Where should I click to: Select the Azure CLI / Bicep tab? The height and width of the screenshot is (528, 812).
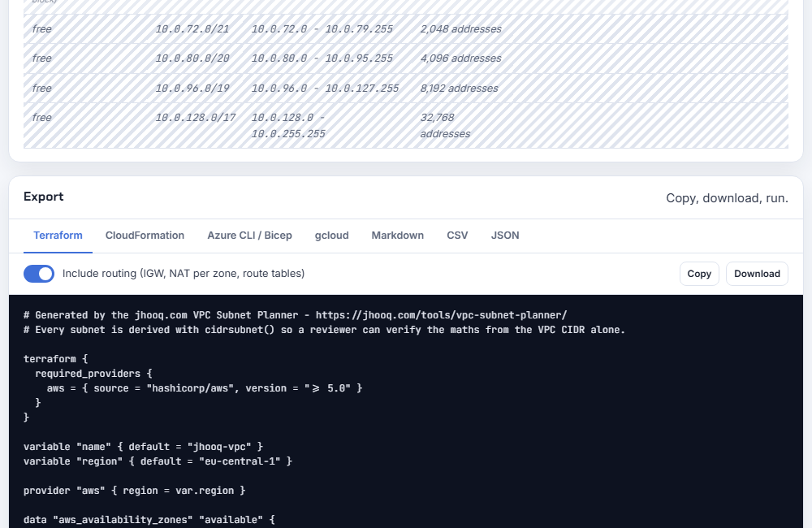point(249,236)
